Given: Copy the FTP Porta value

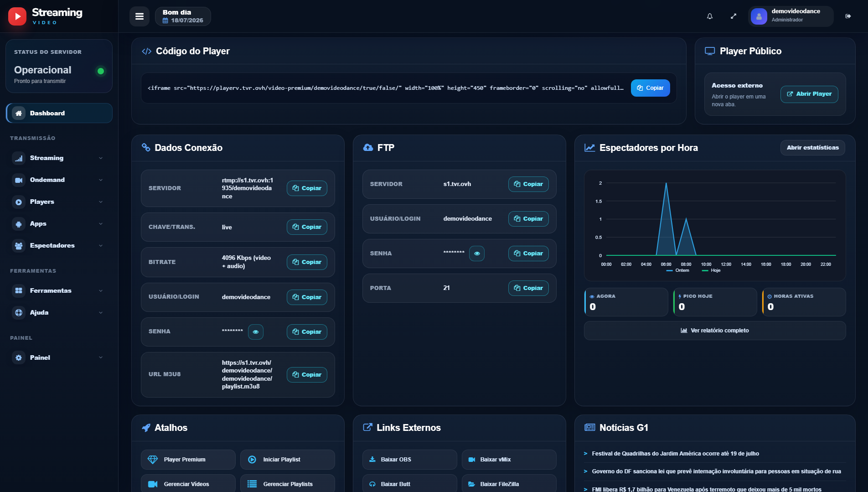Looking at the screenshot, I should (528, 288).
